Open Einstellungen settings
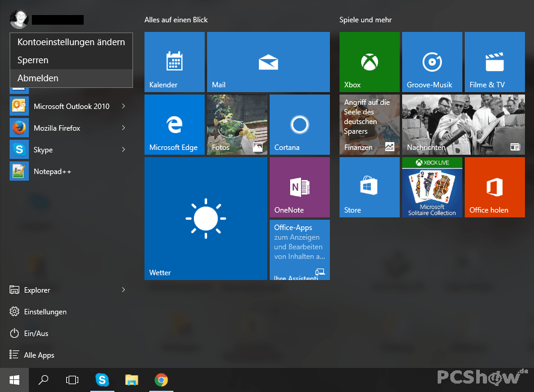Image resolution: width=534 pixels, height=392 pixels. pyautogui.click(x=68, y=312)
